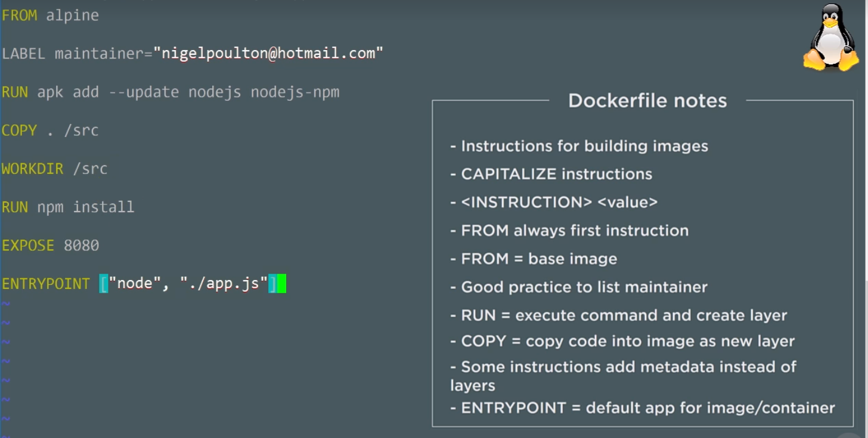Click nodejs-npm in the apk add line
This screenshot has height=438, width=868.
pos(295,92)
